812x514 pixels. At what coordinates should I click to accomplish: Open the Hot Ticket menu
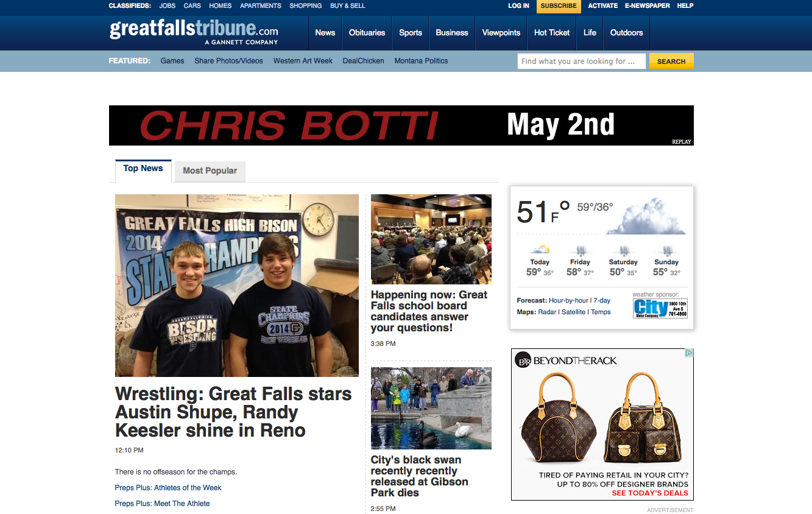(552, 33)
